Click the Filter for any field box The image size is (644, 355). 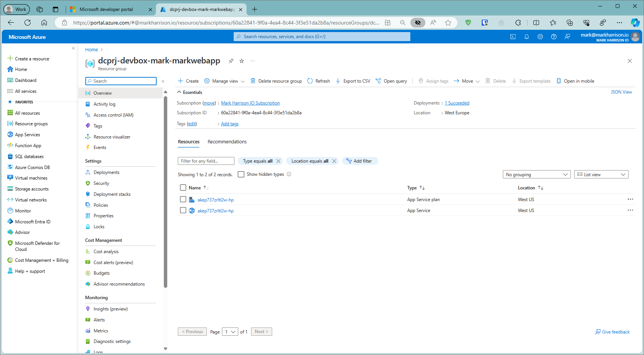[x=206, y=161]
